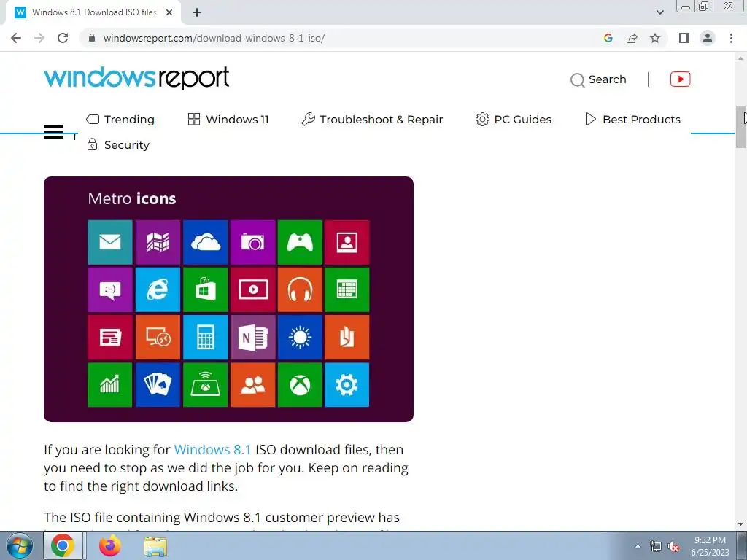Screen dimensions: 747x560
Task: Expand the tab search chevron
Action: [659, 12]
